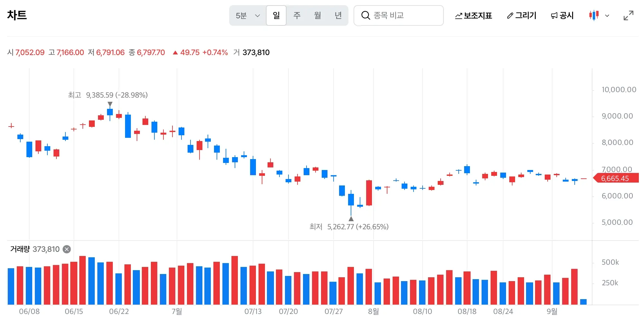The height and width of the screenshot is (322, 644).
Task: Select the 일 daily tab
Action: [x=276, y=15]
